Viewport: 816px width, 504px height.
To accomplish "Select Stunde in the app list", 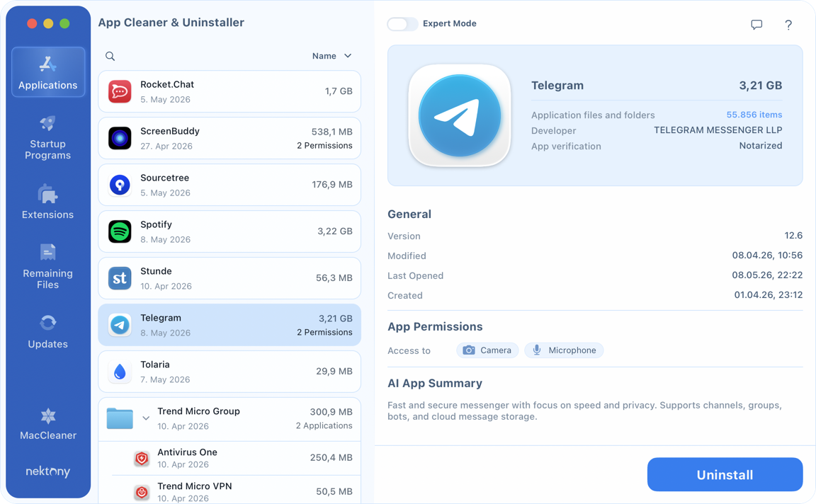I will [x=229, y=278].
